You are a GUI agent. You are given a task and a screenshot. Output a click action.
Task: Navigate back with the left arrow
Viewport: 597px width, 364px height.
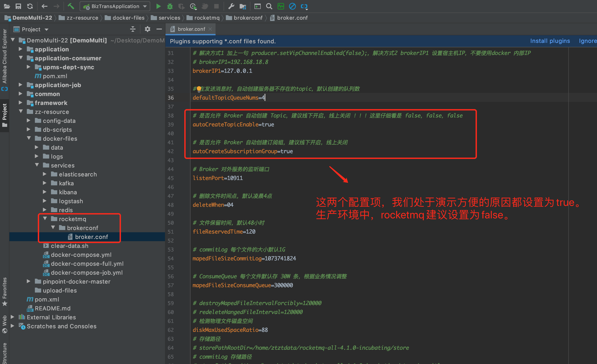coord(44,6)
